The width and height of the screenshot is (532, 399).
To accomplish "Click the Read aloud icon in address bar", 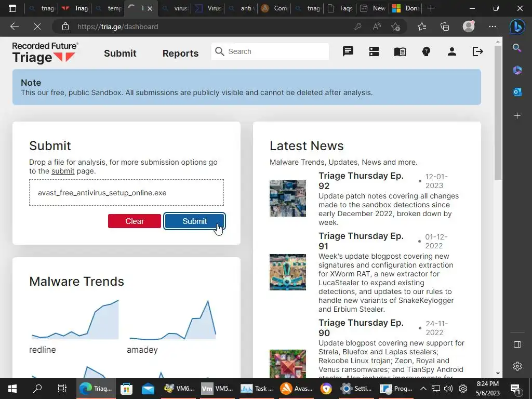I will pyautogui.click(x=377, y=26).
